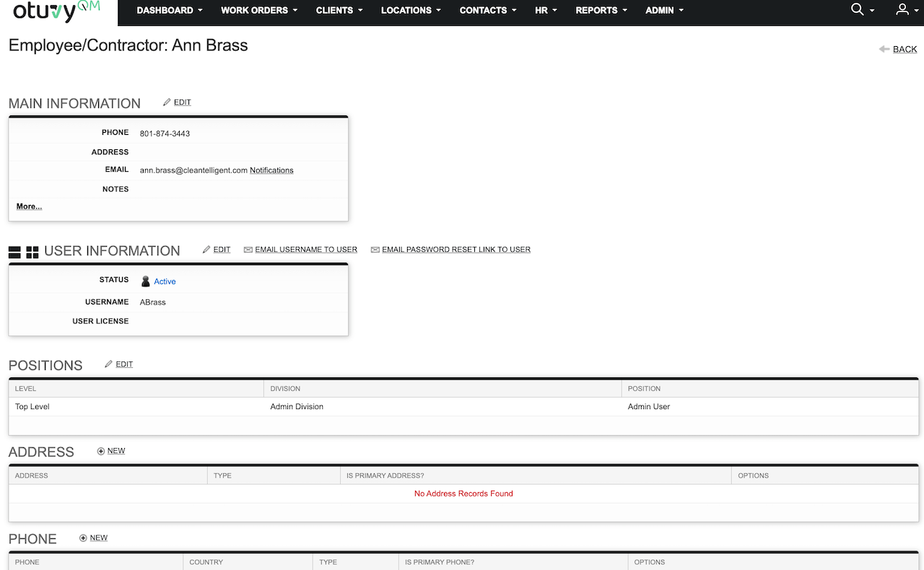Switch to grid view icon beside User Information
Image resolution: width=924 pixels, height=570 pixels.
pos(32,252)
